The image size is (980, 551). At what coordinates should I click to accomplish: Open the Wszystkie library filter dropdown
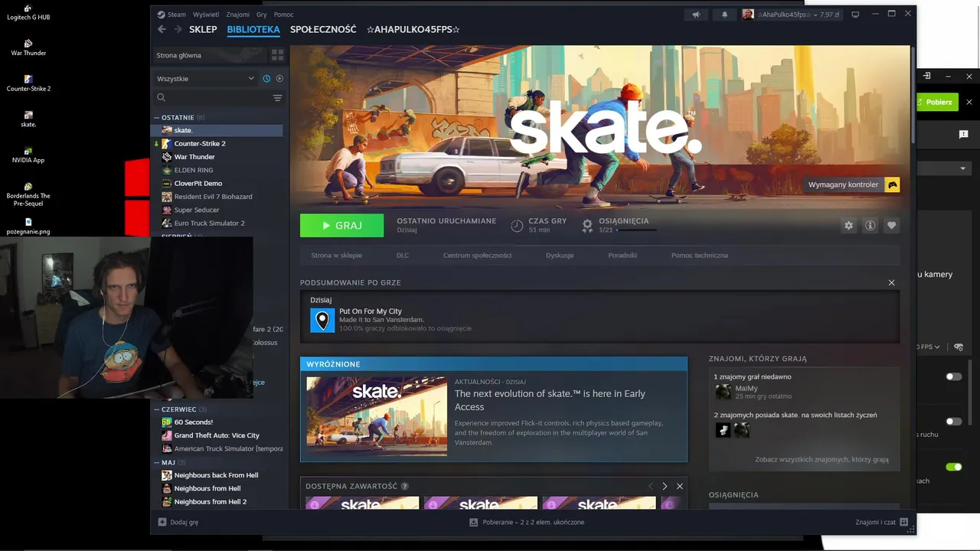click(x=205, y=78)
